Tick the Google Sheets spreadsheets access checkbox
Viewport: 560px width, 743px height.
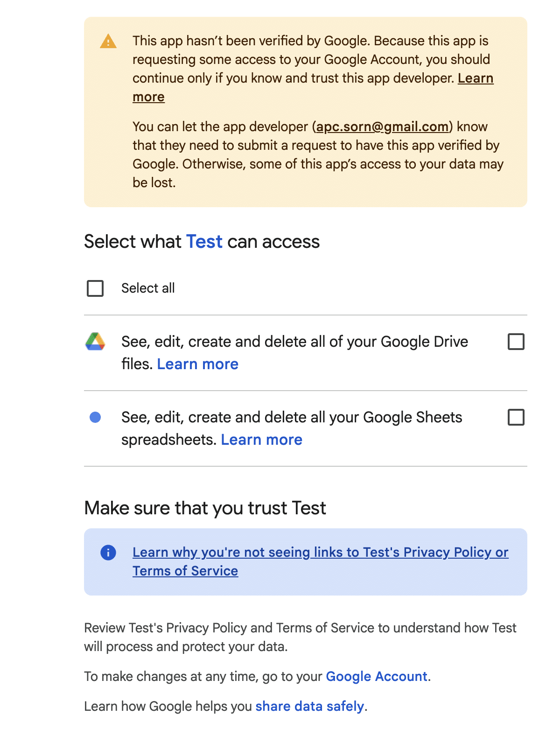pyautogui.click(x=516, y=417)
